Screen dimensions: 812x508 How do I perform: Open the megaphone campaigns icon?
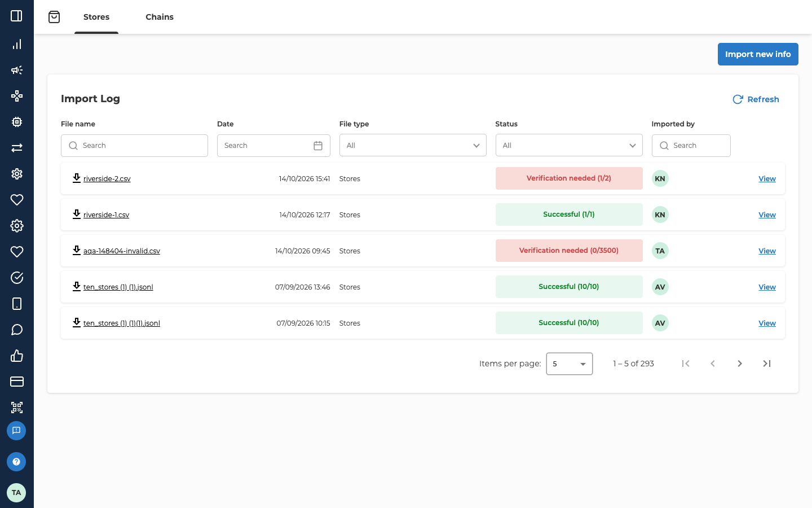[17, 70]
